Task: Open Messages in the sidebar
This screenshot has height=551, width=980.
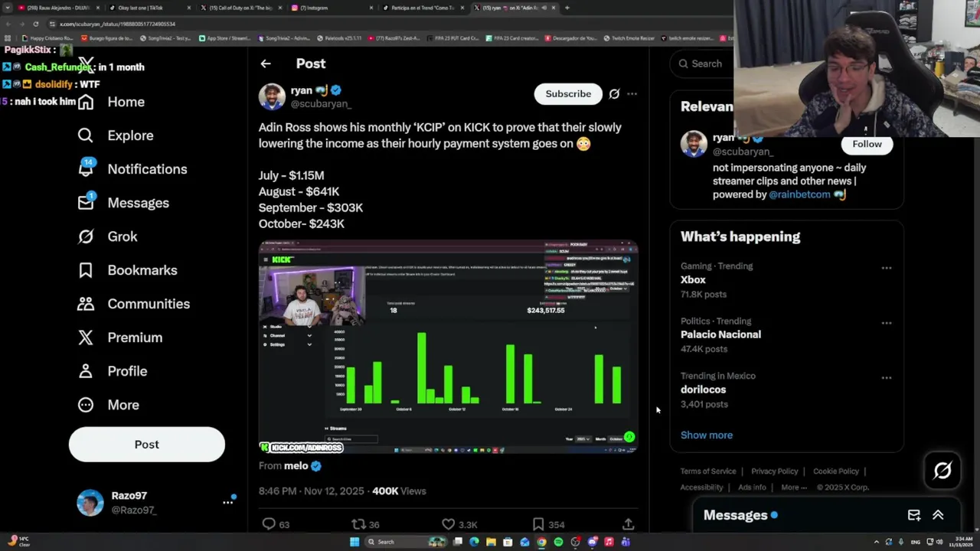Action: [123, 203]
